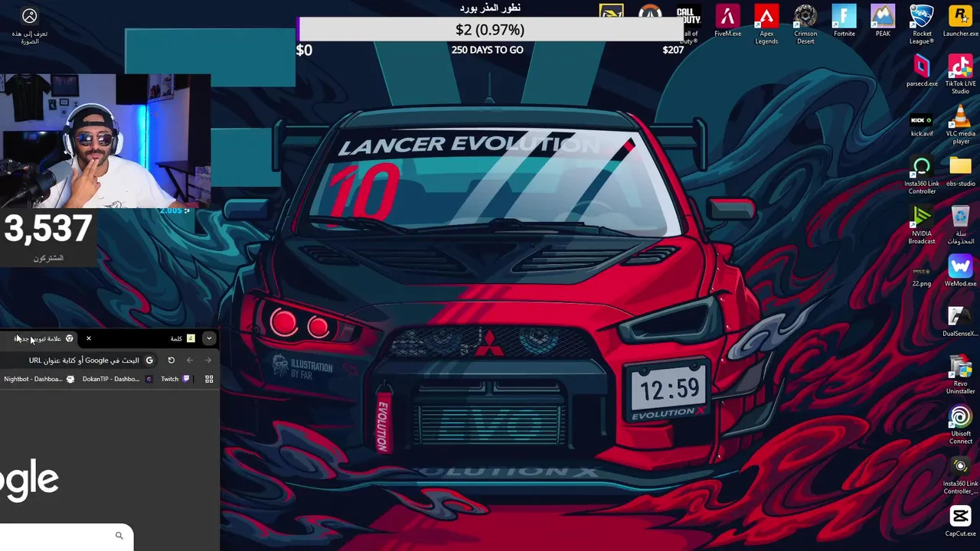Open the WeMod.exe desktop icon
980x551 pixels.
pos(960,270)
